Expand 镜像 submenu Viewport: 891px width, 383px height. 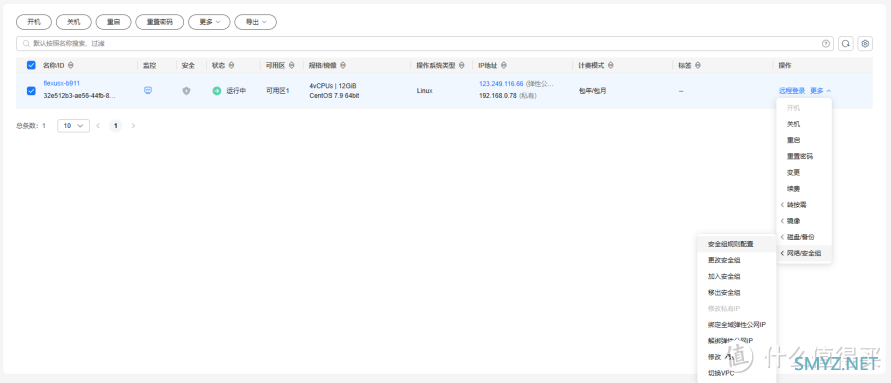click(x=804, y=220)
